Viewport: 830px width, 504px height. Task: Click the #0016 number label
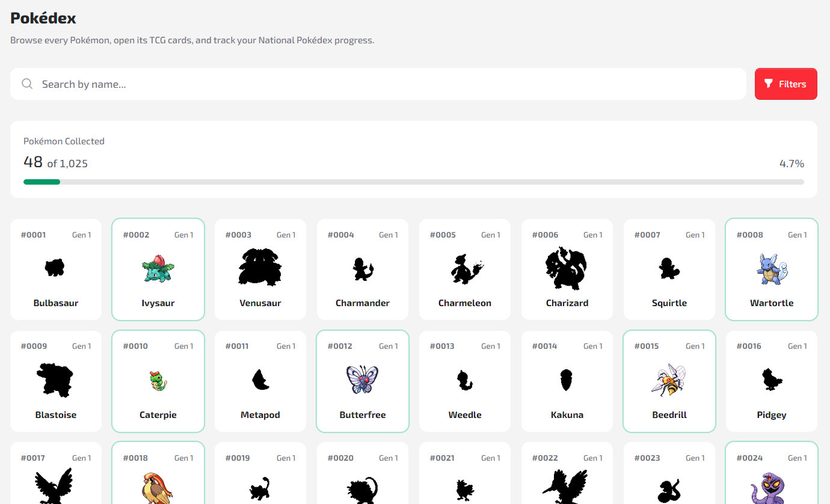[749, 346]
